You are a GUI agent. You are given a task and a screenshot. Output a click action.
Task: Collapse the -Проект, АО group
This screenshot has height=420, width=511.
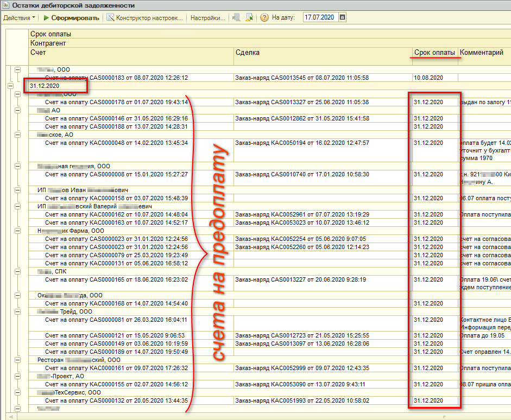pos(17,377)
